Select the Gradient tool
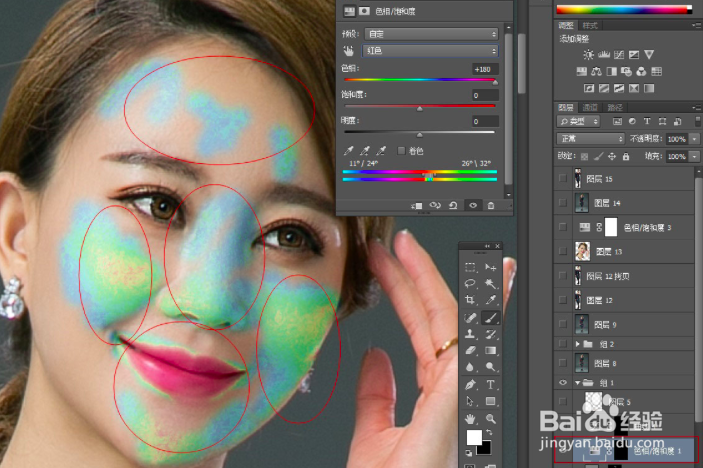Screen dimensions: 703x468 click(x=490, y=350)
